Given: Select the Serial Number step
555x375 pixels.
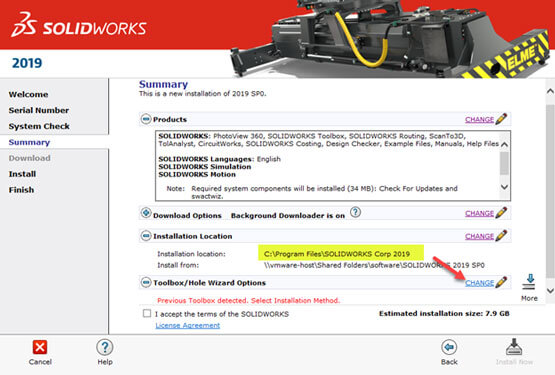Looking at the screenshot, I should coord(39,110).
